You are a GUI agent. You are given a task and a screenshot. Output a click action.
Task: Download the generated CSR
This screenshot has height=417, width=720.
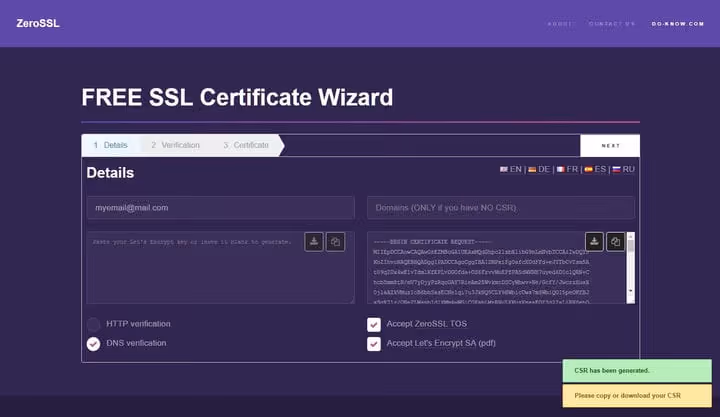coord(594,242)
